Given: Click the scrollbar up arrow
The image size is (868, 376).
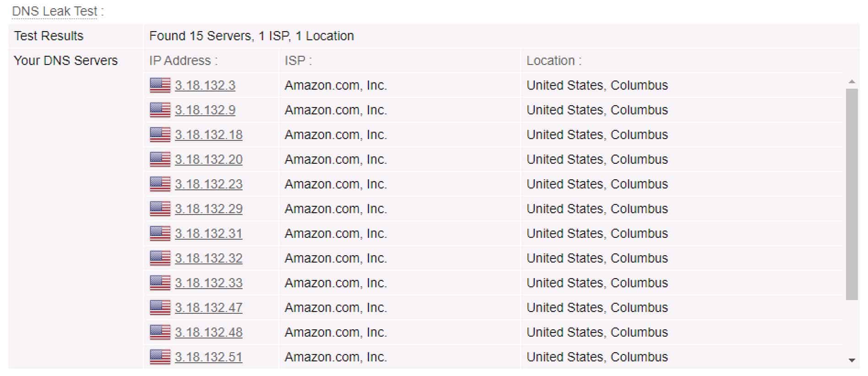Looking at the screenshot, I should pos(852,82).
